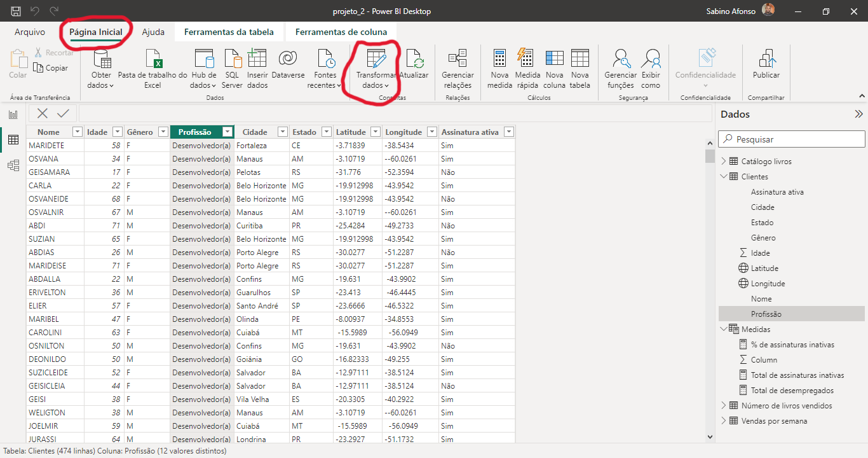Screen dimensions: 868x458
Task: Collapse the Clientes table
Action: 724,177
